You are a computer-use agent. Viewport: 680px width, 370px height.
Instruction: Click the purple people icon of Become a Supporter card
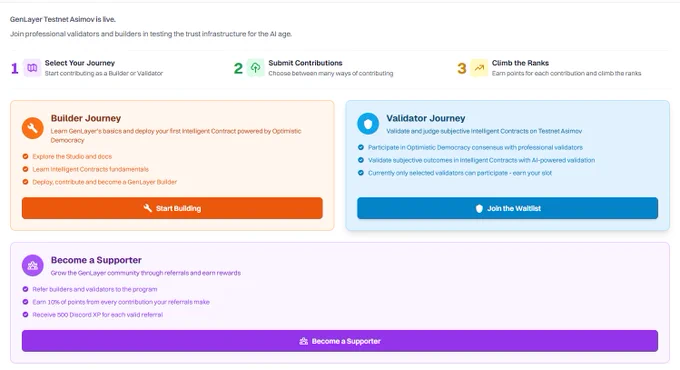tap(33, 265)
